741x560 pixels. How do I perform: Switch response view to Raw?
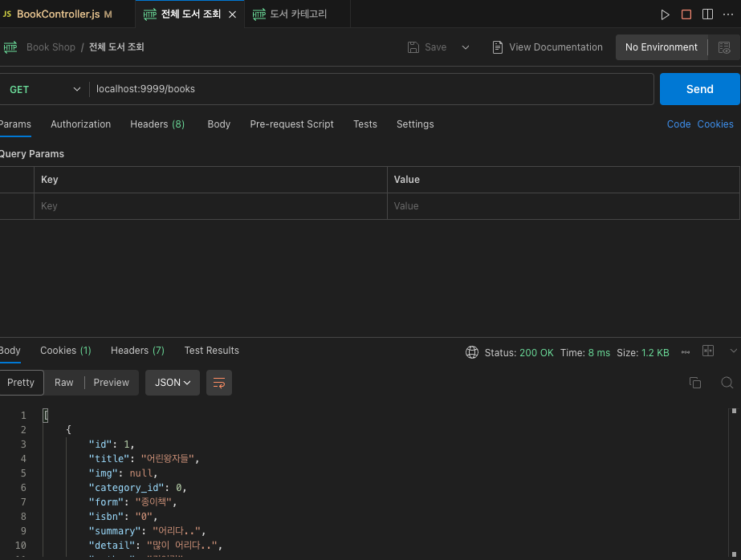(64, 383)
